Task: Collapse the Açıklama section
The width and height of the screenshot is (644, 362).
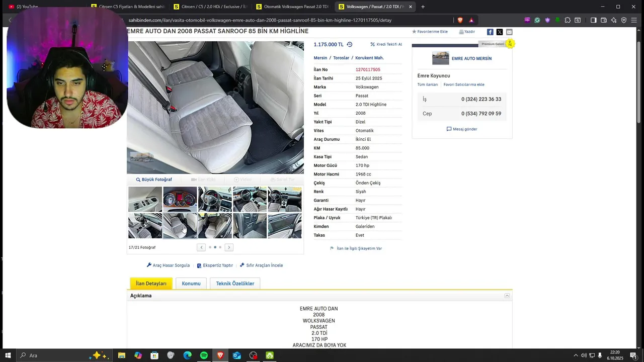Action: coord(507,296)
